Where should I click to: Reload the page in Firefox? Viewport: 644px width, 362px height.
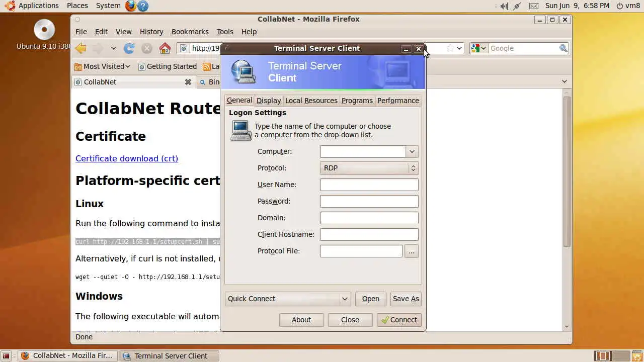pyautogui.click(x=129, y=48)
